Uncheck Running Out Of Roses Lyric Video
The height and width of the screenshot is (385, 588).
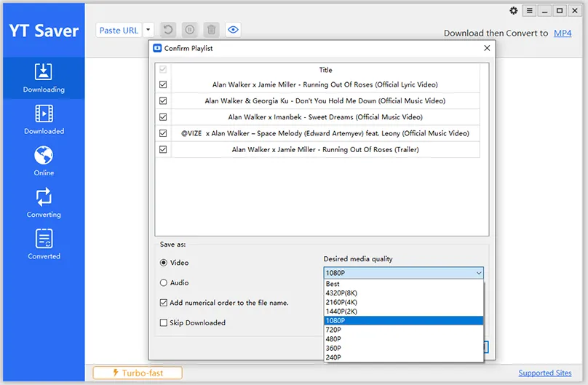point(163,84)
